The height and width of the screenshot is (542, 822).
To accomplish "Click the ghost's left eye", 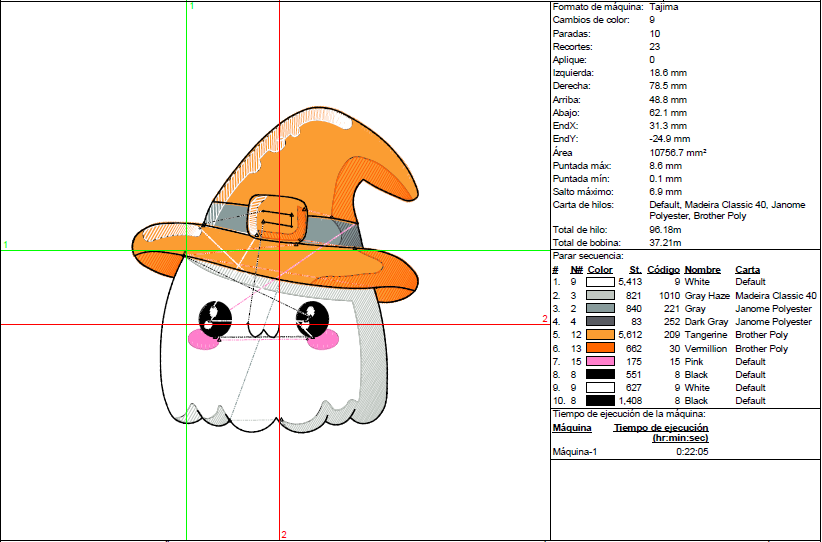I will pyautogui.click(x=215, y=318).
